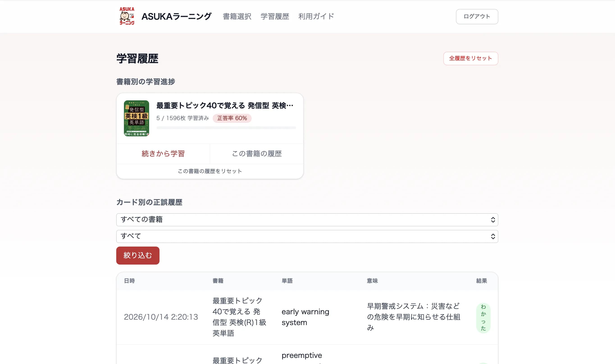Click the date 2026/10/14 2:20:13 cell
The height and width of the screenshot is (364, 615).
[x=161, y=317]
